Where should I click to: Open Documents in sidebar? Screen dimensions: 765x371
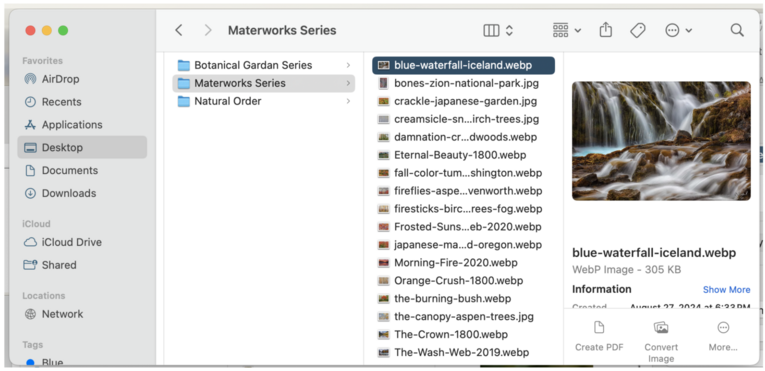pos(82,170)
